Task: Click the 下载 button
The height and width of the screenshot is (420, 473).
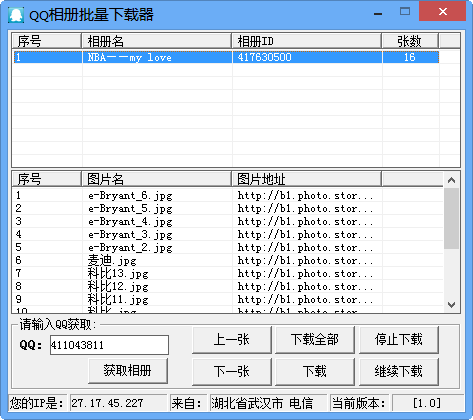Action: click(315, 371)
